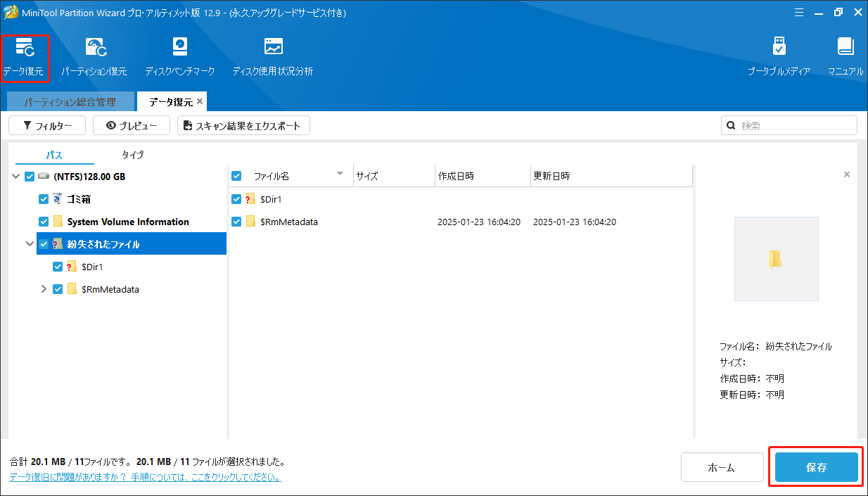Click the $Dir1 icon in the file list
The height and width of the screenshot is (496, 868).
[x=251, y=199]
